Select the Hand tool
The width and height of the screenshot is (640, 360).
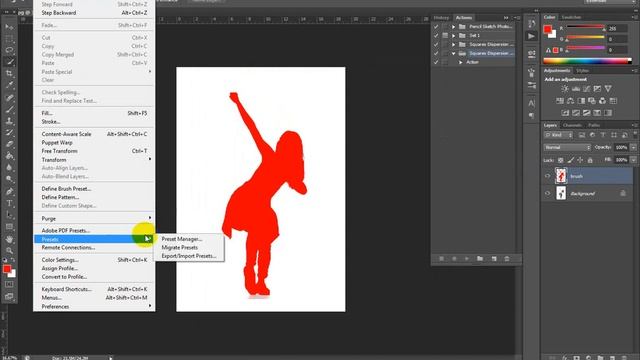pos(9,239)
